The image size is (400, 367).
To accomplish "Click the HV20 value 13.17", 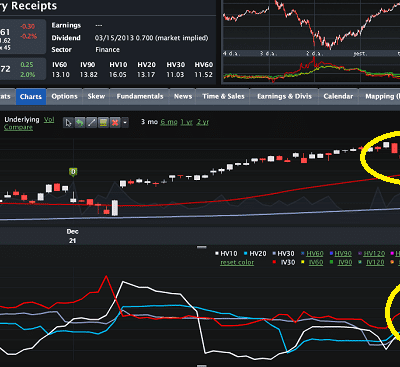I will (x=146, y=75).
